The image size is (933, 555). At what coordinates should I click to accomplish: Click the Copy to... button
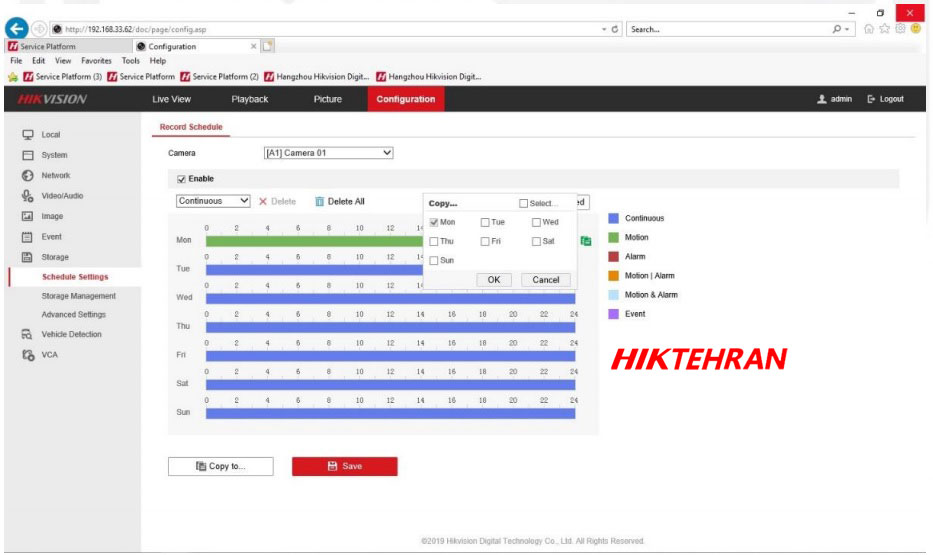pos(221,466)
